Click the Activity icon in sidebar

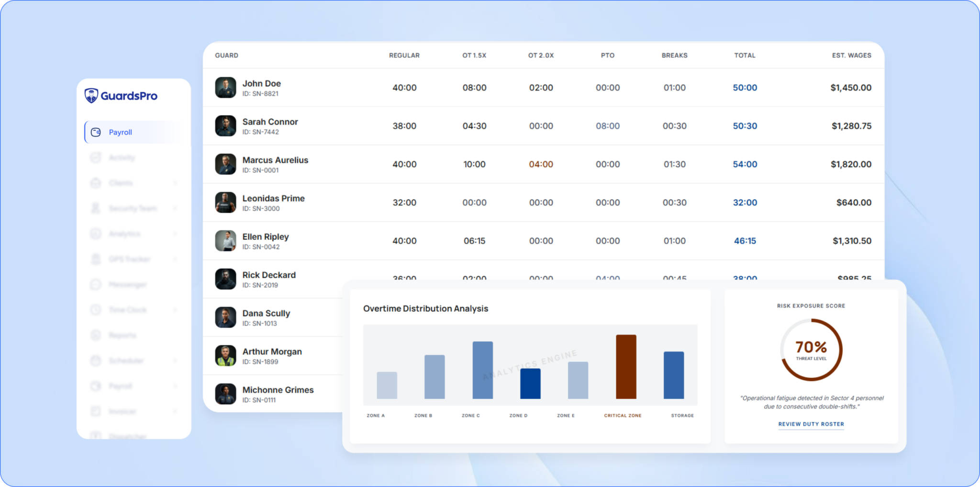tap(96, 158)
